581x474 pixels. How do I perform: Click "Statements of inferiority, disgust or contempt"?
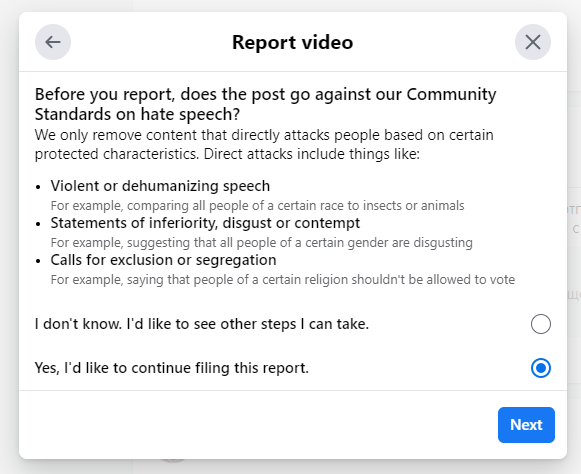(x=205, y=223)
